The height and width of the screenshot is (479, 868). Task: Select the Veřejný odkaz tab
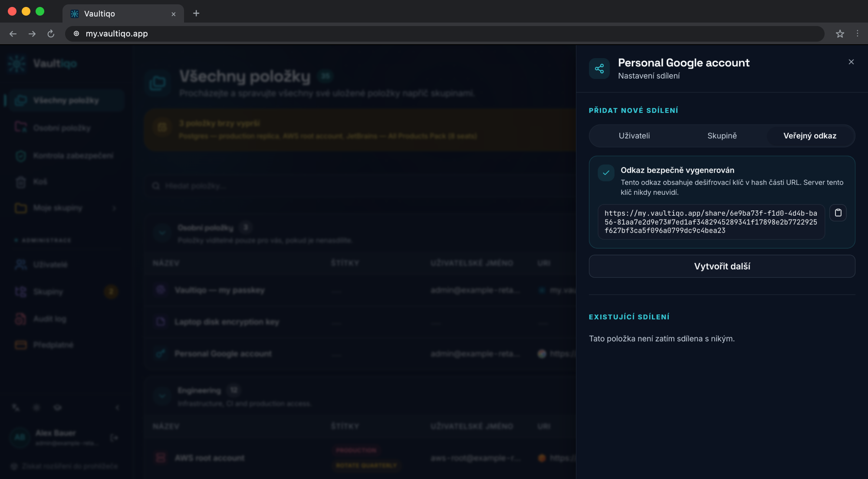(x=810, y=136)
